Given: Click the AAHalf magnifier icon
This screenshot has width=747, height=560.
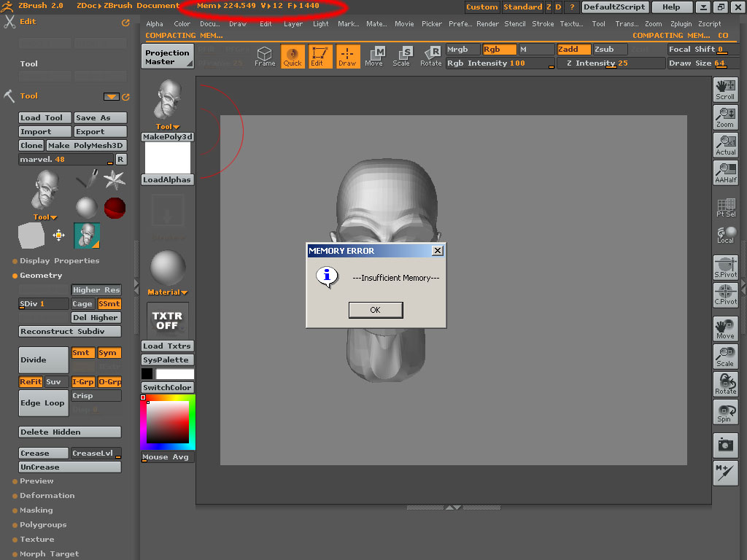Looking at the screenshot, I should pyautogui.click(x=725, y=173).
